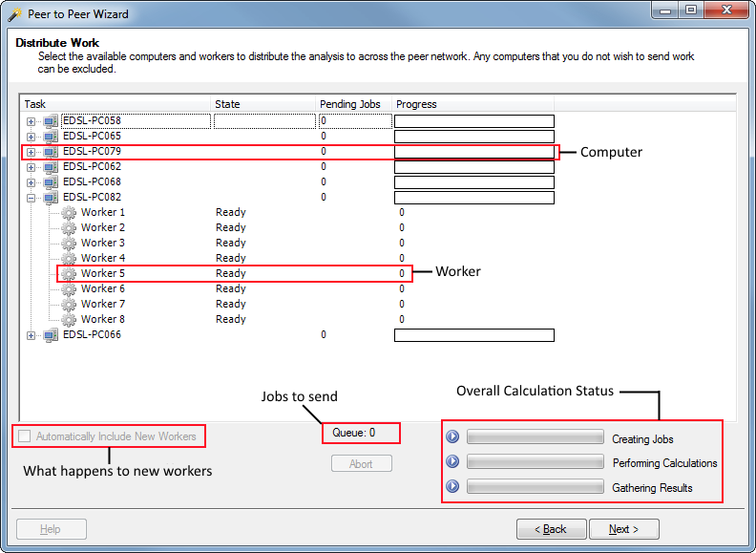
Task: Click the Worker 6 gear icon
Action: 69,289
